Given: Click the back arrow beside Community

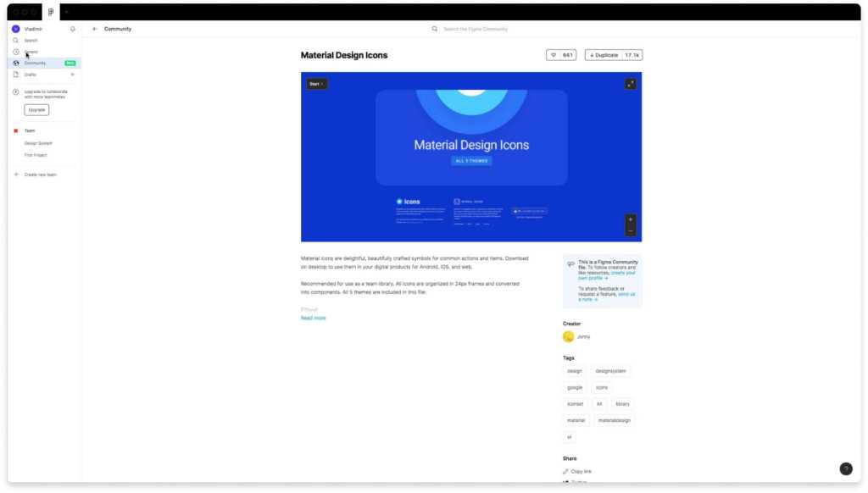Looking at the screenshot, I should (x=95, y=29).
